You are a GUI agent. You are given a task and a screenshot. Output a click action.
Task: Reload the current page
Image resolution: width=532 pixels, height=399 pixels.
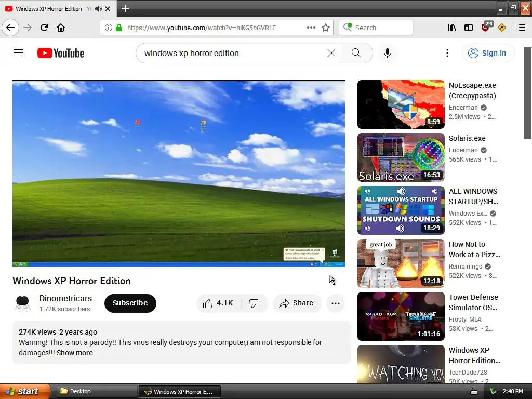[x=45, y=28]
